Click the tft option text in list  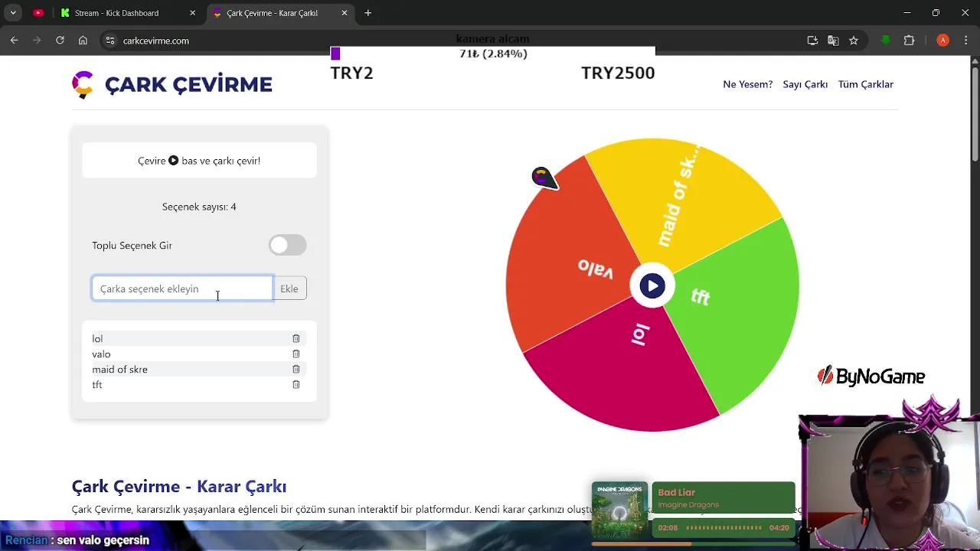(97, 384)
